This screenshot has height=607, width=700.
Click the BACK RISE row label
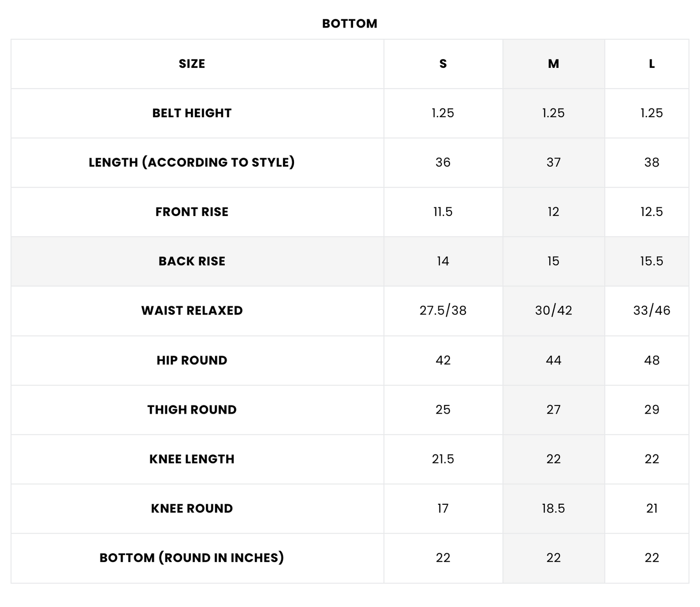click(x=192, y=262)
